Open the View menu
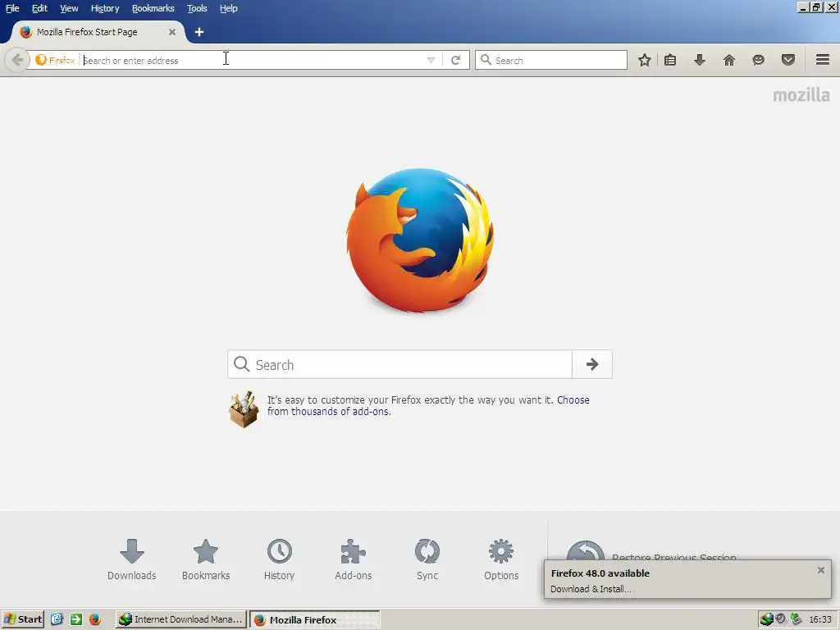 coord(69,8)
